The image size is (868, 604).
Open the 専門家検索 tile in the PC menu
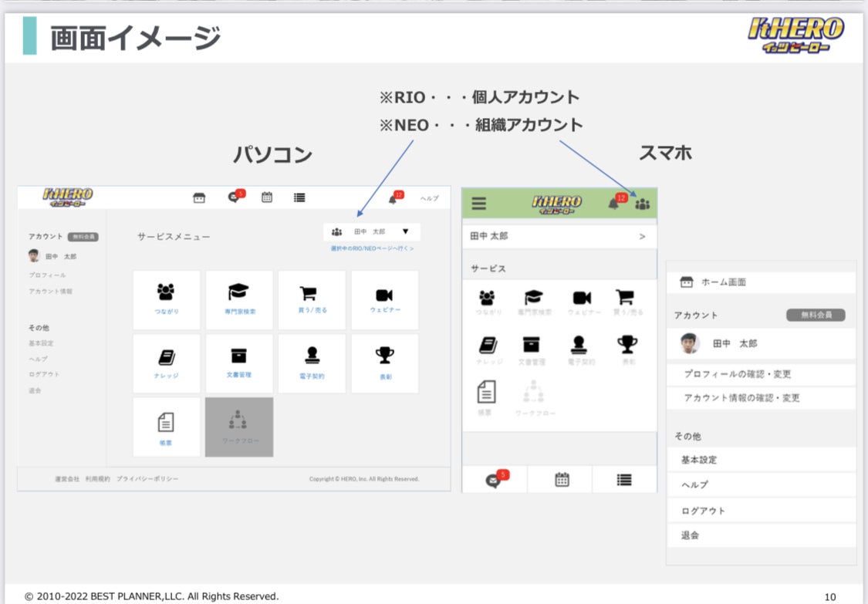[238, 299]
